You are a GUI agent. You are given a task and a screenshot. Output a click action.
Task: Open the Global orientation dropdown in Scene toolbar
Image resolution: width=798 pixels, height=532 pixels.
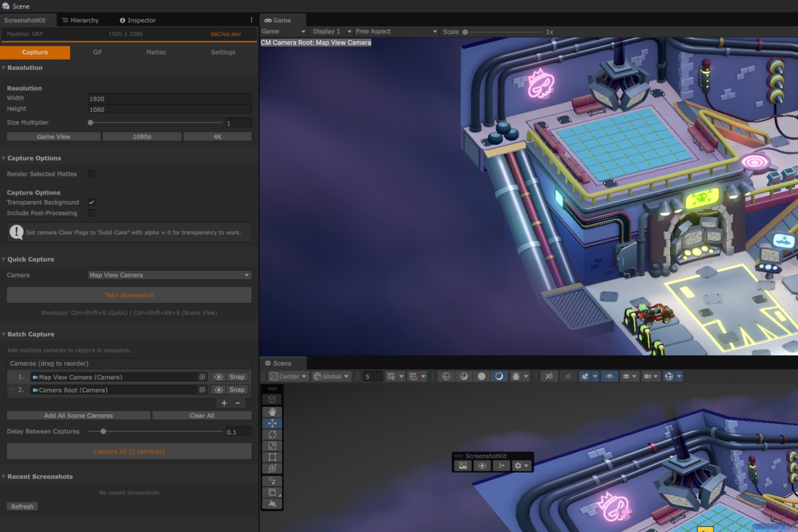click(x=331, y=376)
